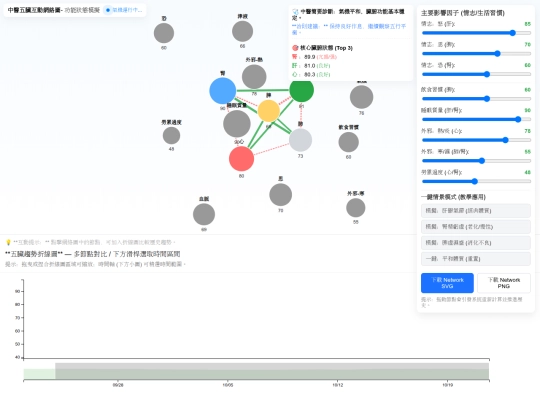Select the gray 恐 node with value 60
This screenshot has width=540, height=405.
click(x=164, y=33)
